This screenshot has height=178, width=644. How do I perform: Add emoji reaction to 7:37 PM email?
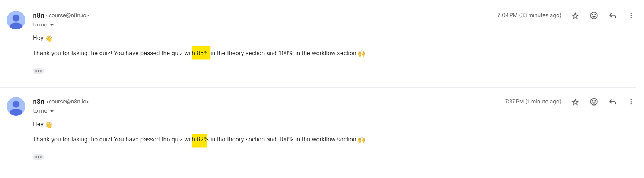(594, 102)
